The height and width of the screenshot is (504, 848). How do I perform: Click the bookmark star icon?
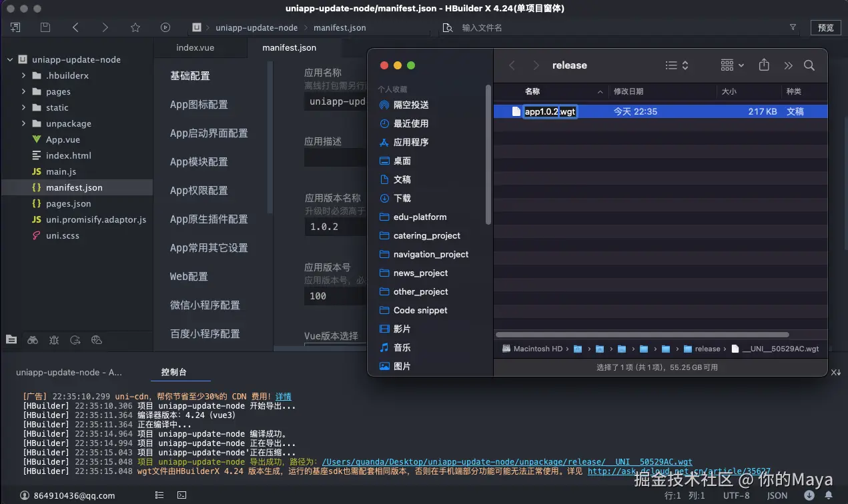135,27
